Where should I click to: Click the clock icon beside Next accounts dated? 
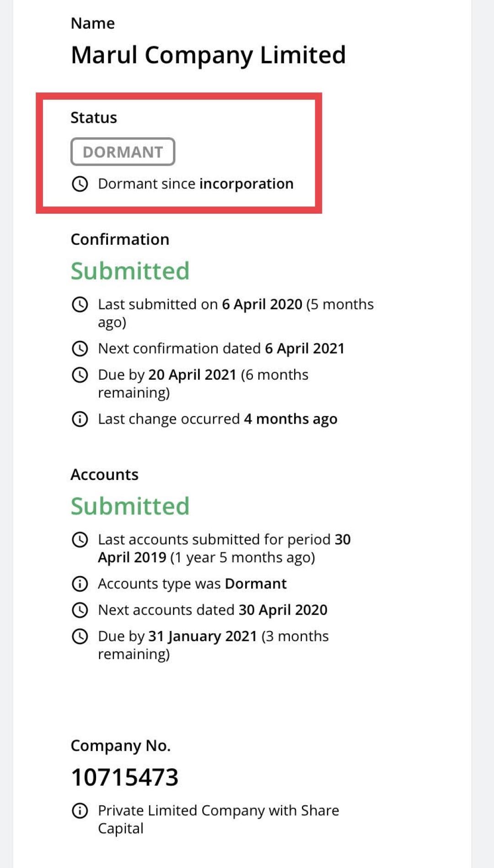tap(80, 610)
